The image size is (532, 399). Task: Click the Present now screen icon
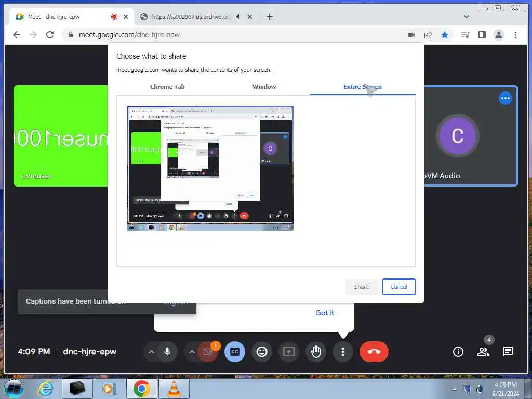(289, 352)
